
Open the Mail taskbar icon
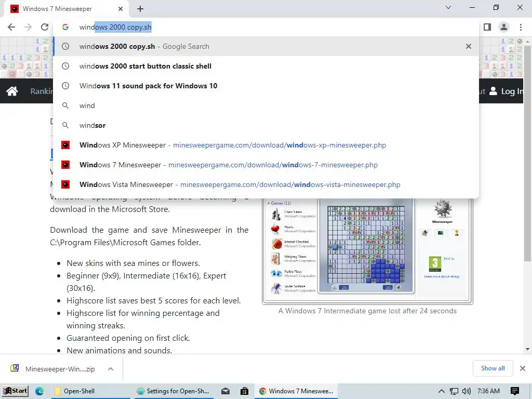pyautogui.click(x=225, y=391)
